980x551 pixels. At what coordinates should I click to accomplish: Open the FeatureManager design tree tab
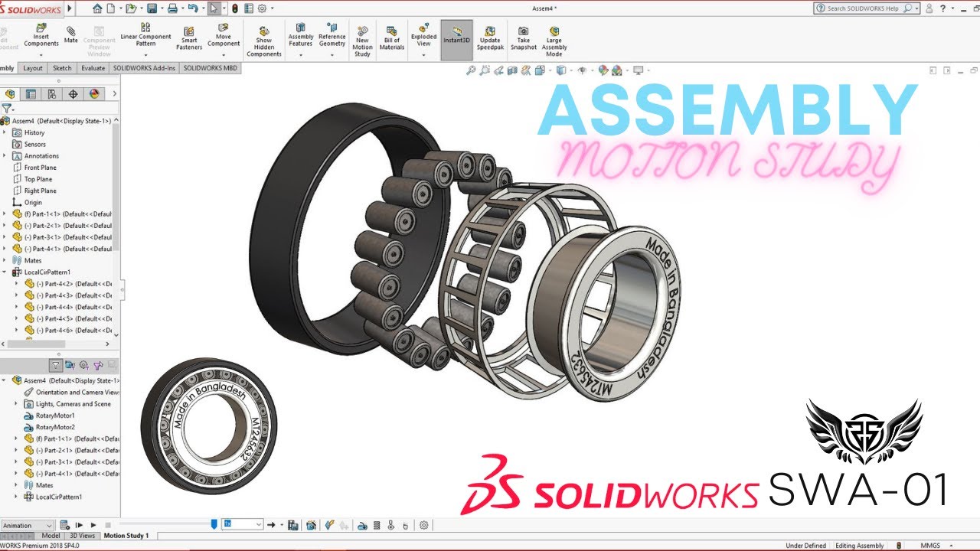click(10, 94)
